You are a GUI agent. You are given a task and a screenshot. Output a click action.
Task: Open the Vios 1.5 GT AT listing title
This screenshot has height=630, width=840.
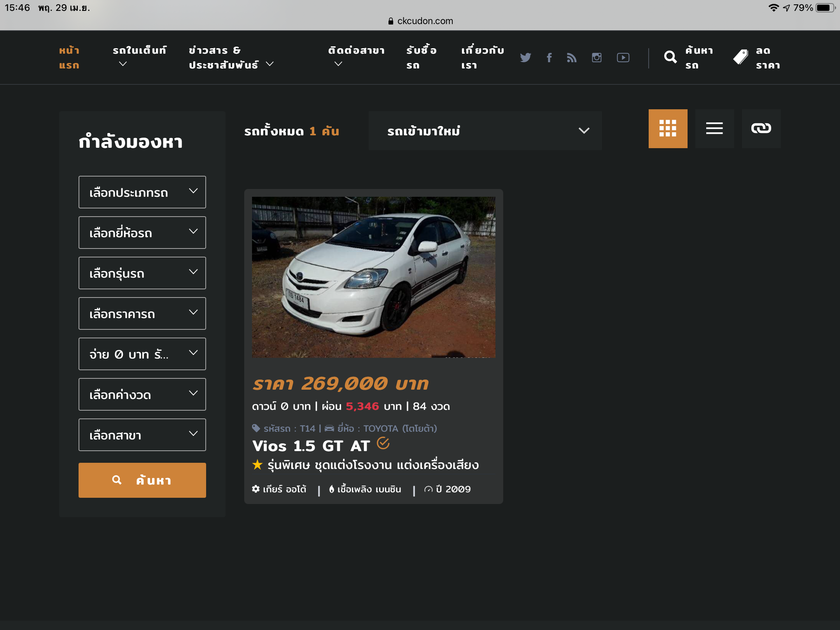[x=311, y=446]
